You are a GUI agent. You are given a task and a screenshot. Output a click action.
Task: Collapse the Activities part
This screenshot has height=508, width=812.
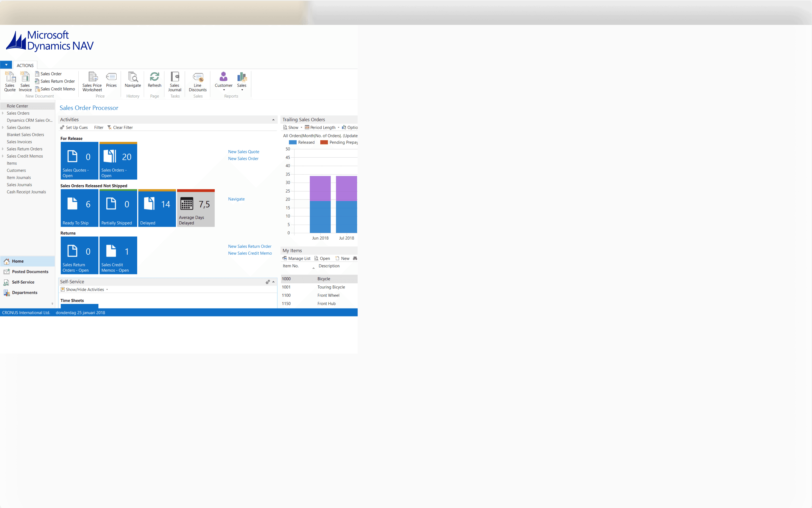tap(273, 120)
